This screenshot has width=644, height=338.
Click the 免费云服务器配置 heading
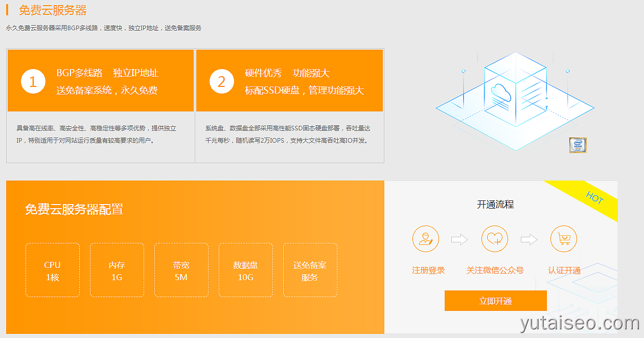click(x=74, y=209)
